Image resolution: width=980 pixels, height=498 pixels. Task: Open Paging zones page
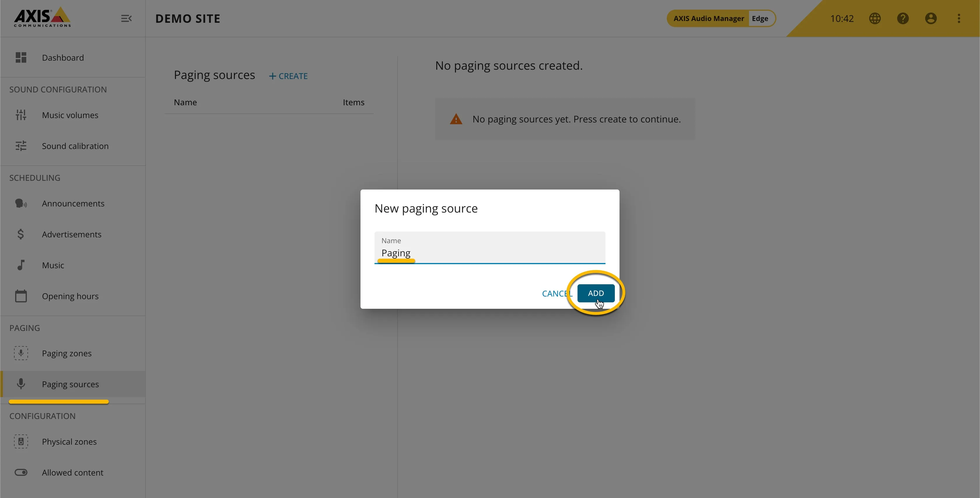73,353
